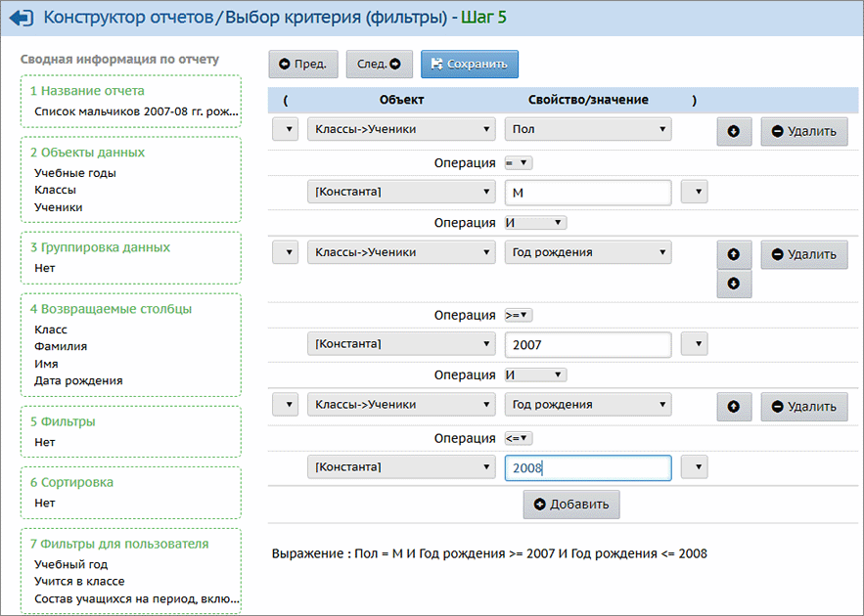This screenshot has width=864, height=616.
Task: Move the first Год рождения row down
Action: click(x=734, y=285)
